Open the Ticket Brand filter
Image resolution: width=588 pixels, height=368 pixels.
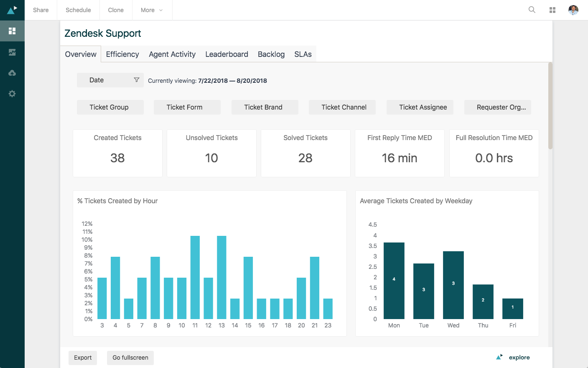pyautogui.click(x=265, y=107)
